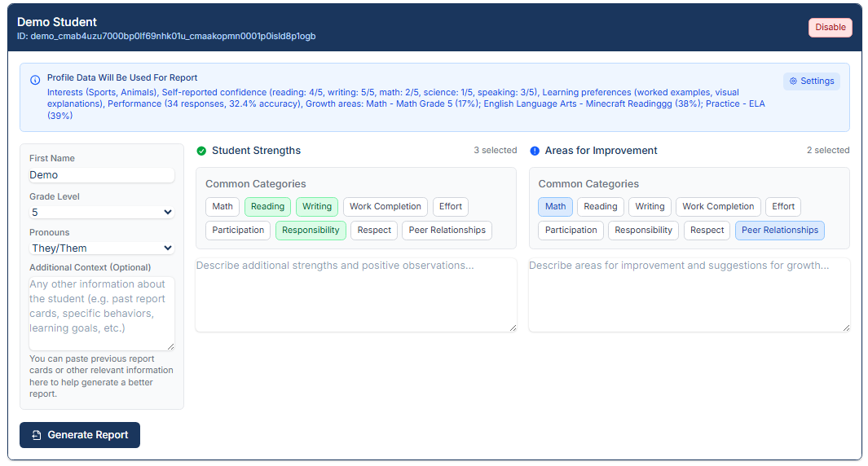
Task: Click the additional strengths description box
Action: pos(355,295)
